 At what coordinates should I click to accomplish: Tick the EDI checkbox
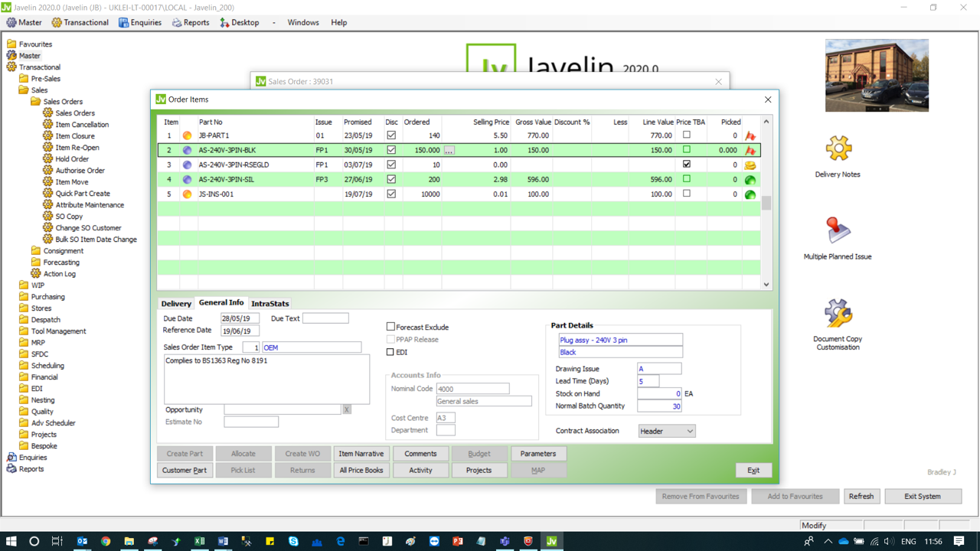point(390,352)
